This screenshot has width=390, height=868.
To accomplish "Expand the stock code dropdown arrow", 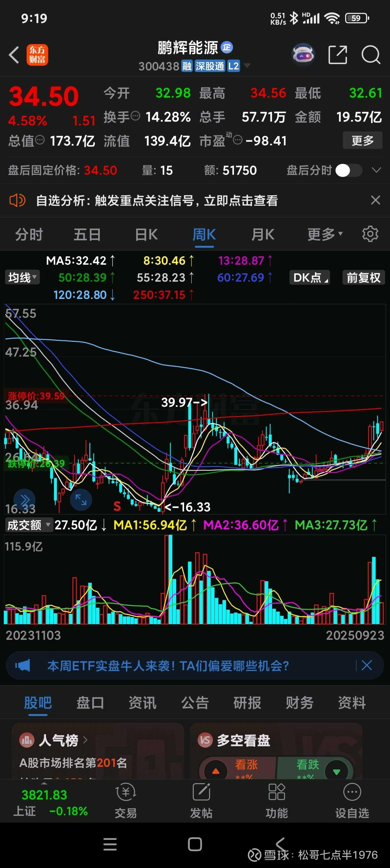I will (247, 65).
